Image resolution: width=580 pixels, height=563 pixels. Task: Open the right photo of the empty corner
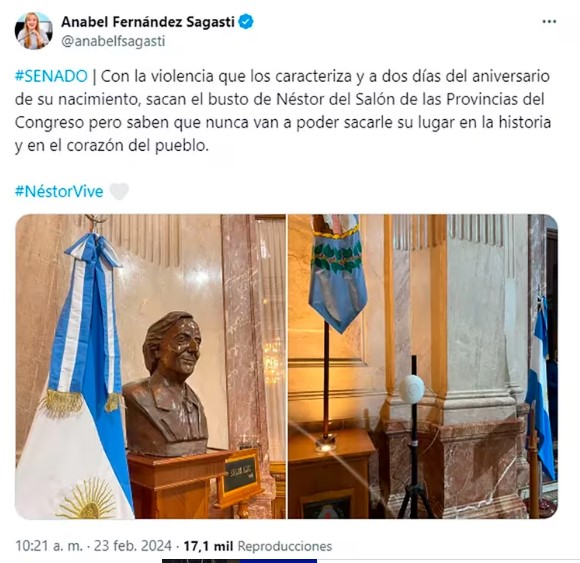[x=423, y=366]
